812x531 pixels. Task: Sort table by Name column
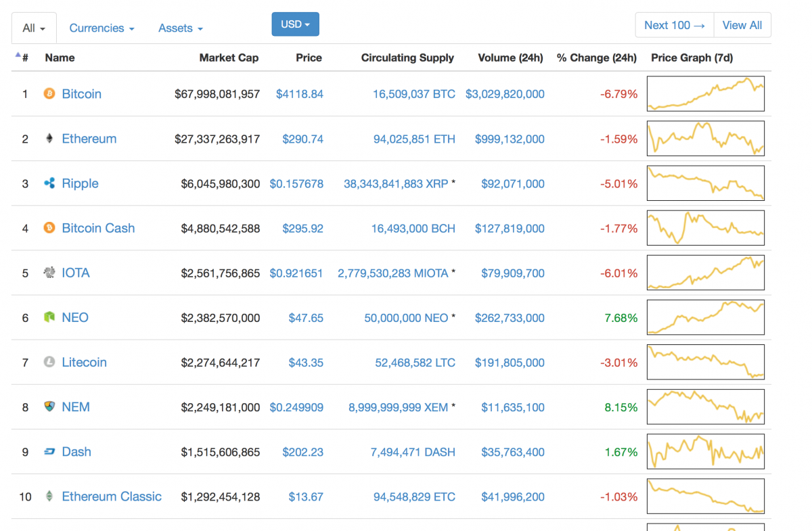click(x=60, y=57)
